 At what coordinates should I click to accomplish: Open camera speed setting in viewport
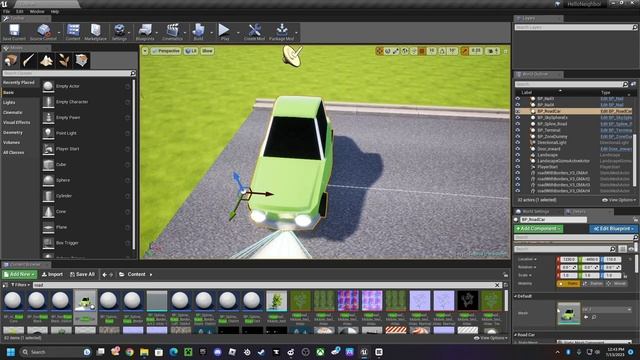(493, 51)
